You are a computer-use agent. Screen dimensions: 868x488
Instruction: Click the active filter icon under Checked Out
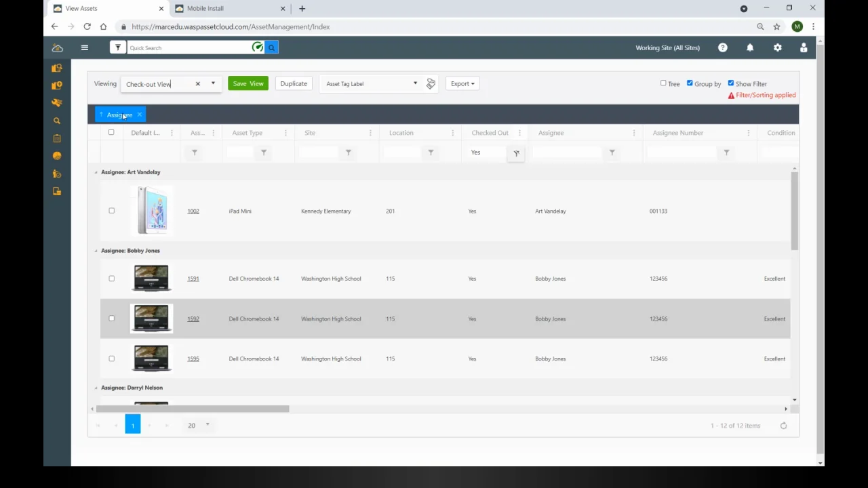point(516,154)
